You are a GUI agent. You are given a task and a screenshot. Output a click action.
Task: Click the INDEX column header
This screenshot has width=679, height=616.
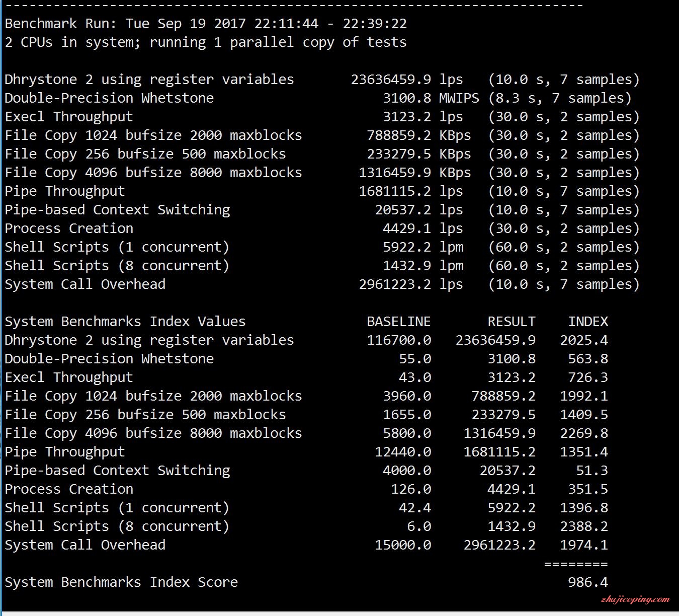click(588, 322)
